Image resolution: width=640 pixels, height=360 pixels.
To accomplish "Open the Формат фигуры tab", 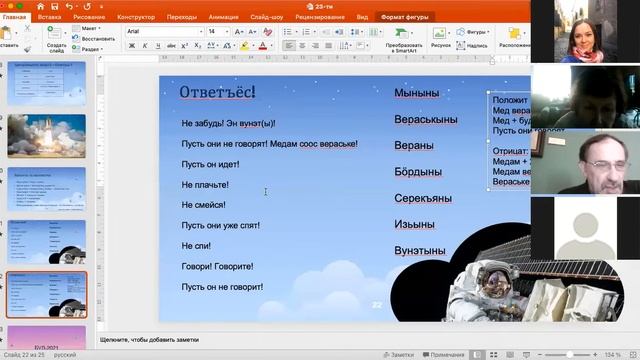I will coord(404,17).
